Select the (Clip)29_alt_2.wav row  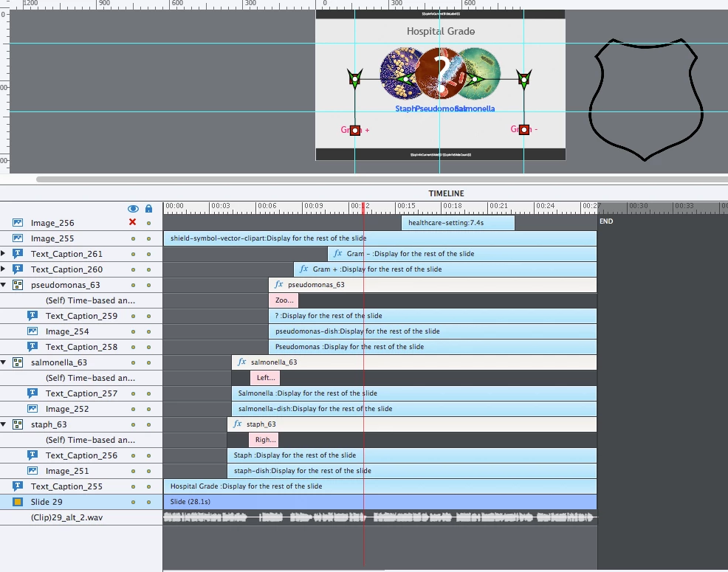click(81, 517)
